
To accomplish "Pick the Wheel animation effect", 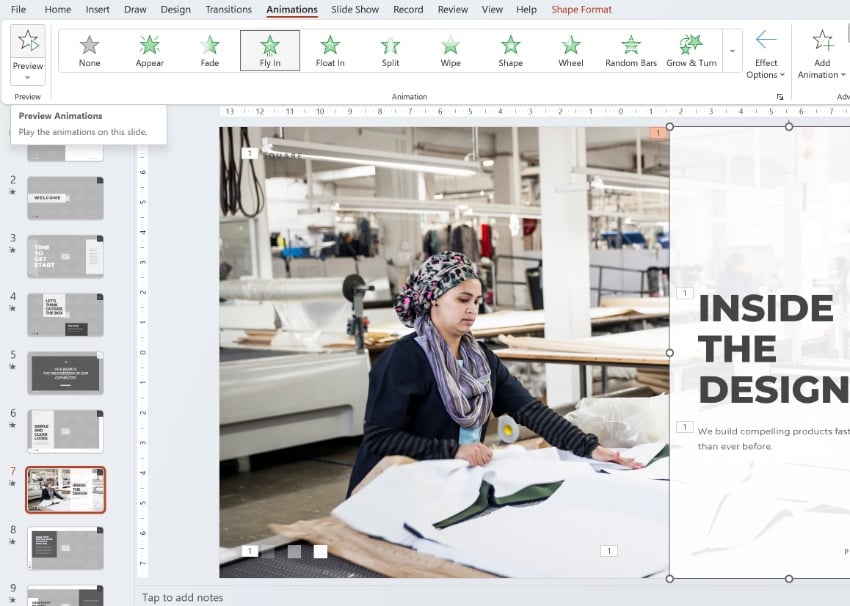I will point(571,50).
